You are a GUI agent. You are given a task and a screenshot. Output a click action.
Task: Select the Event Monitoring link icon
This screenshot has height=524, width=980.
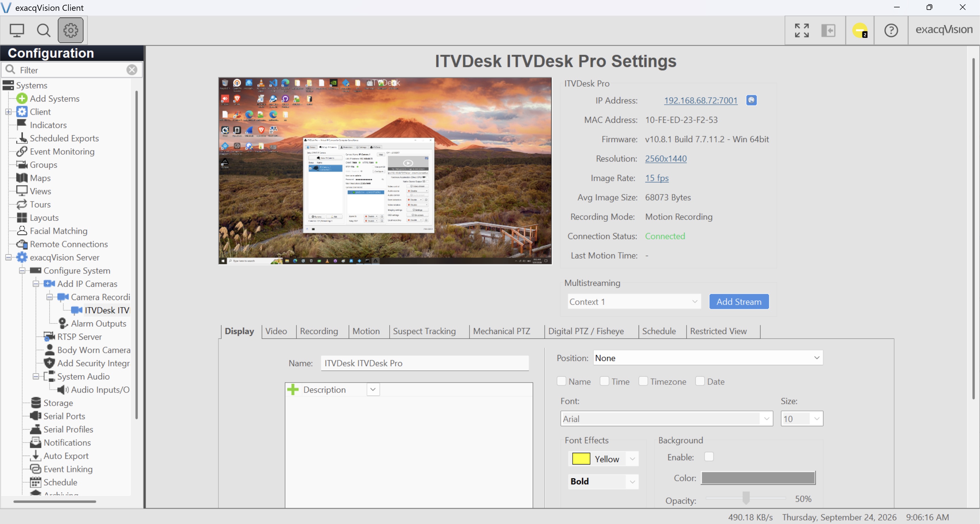point(22,151)
